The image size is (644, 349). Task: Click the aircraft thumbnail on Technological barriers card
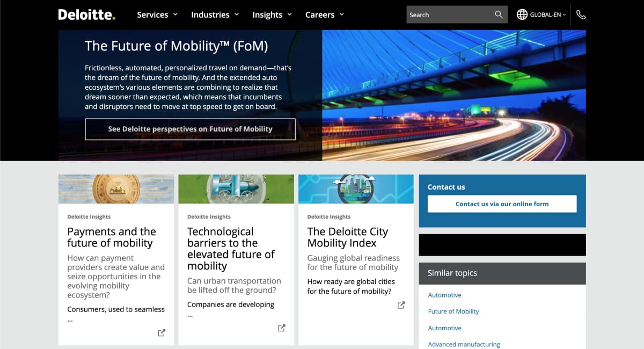[236, 189]
